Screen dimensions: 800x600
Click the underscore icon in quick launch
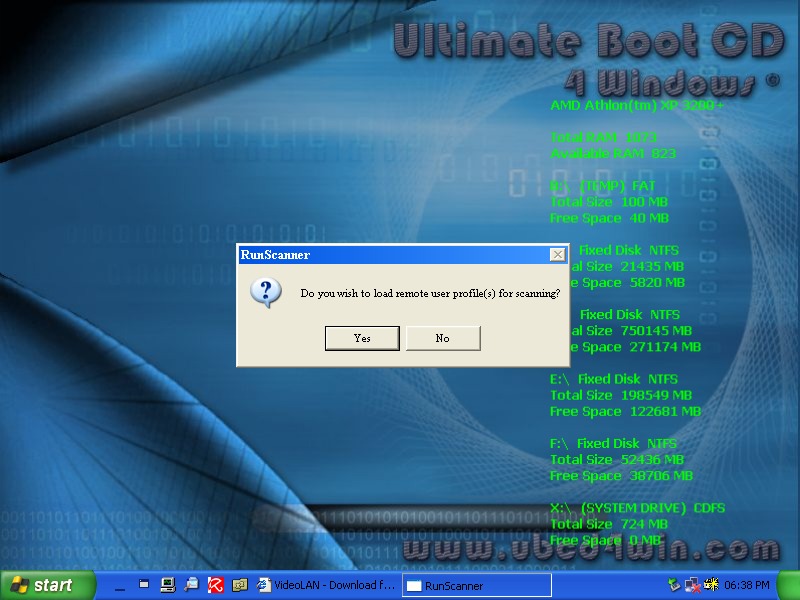tap(120, 587)
